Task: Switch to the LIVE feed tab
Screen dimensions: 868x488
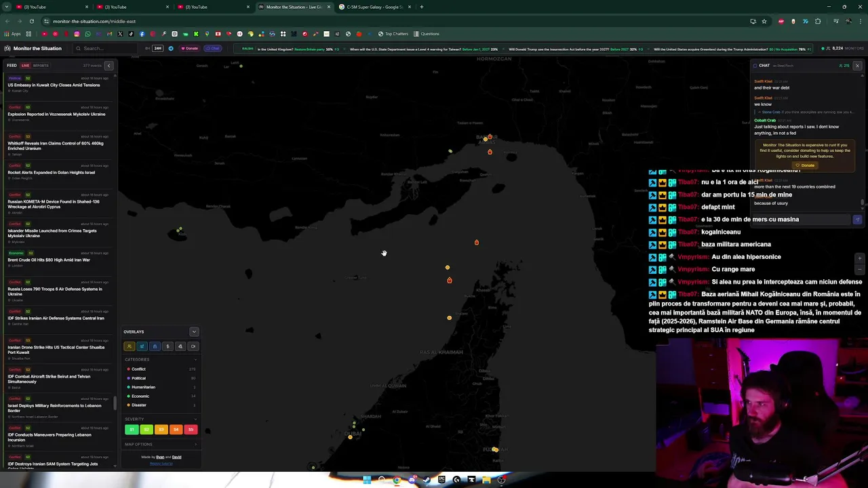Action: [25, 66]
